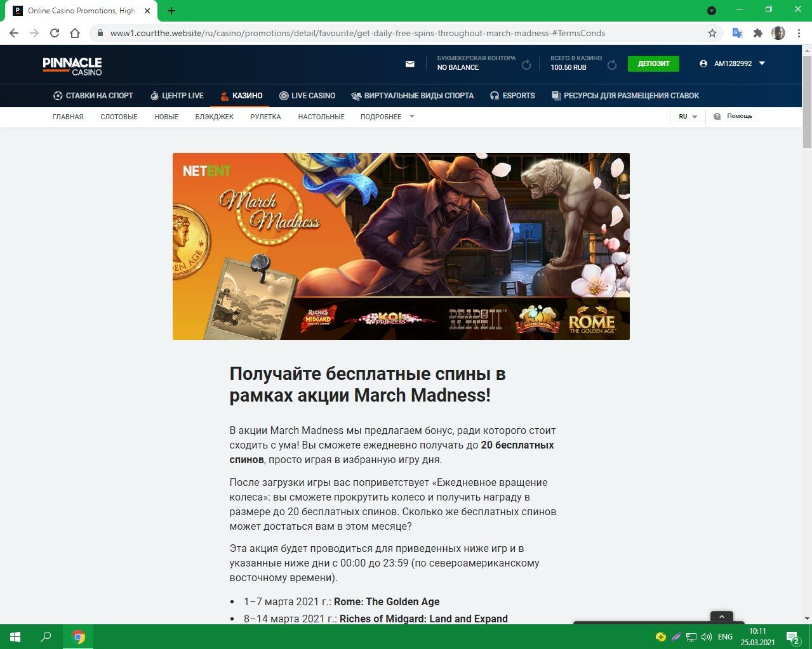The image size is (812, 649).
Task: Go to the browser home page
Action: (x=75, y=33)
